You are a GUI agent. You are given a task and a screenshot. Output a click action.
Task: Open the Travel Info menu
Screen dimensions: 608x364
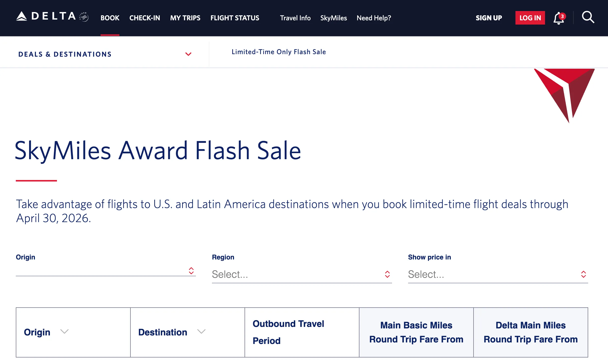295,18
